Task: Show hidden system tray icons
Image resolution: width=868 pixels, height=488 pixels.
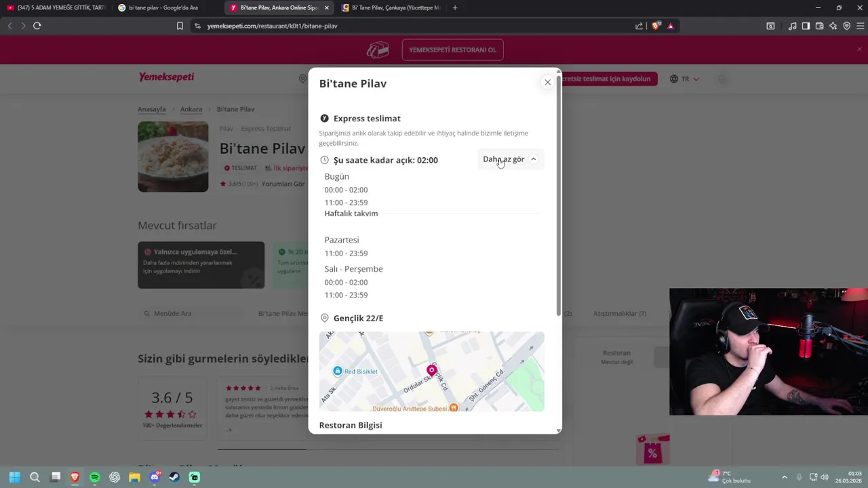Action: point(785,477)
